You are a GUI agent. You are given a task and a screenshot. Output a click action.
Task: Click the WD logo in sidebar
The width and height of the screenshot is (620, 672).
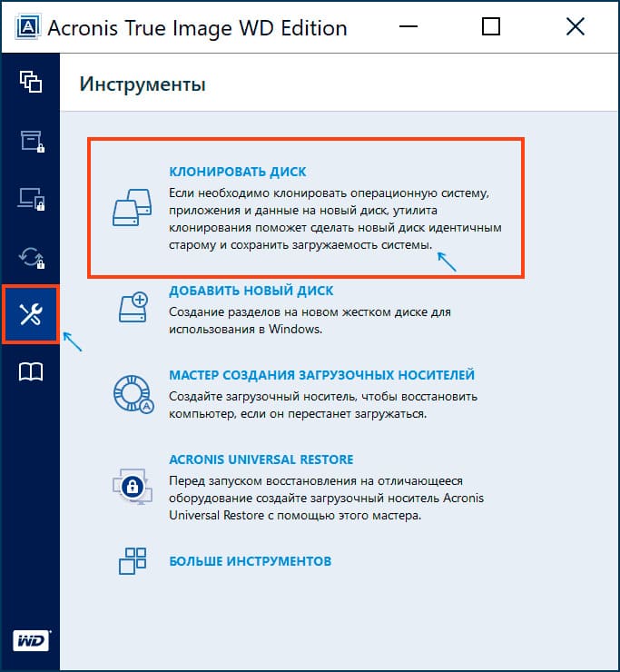pos(31,641)
